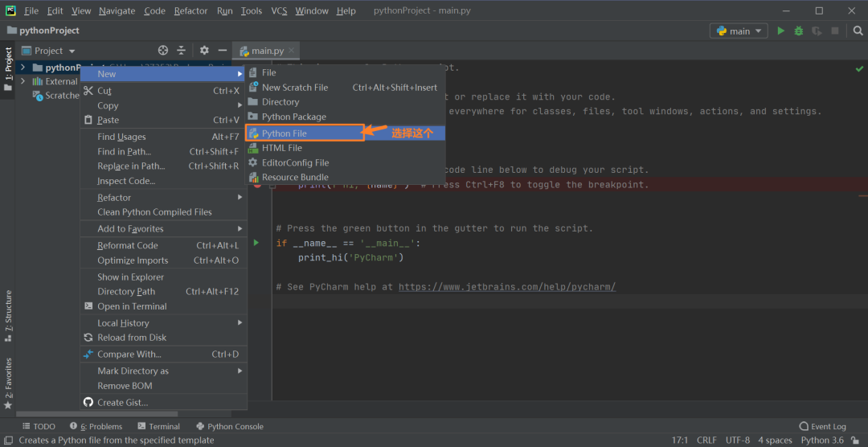The width and height of the screenshot is (868, 447).
Task: Choose Directory in New submenu
Action: pos(345,102)
